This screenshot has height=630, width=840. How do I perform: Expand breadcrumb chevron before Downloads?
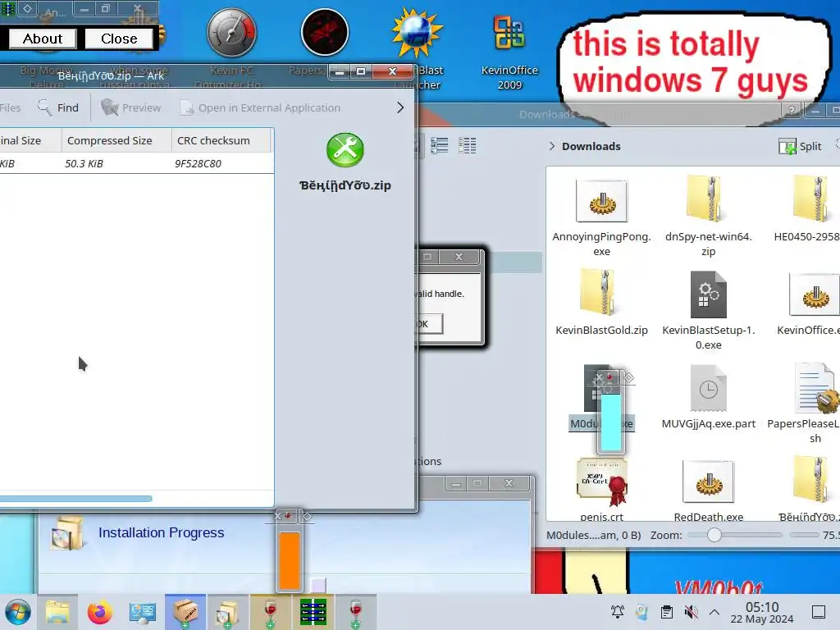point(552,146)
